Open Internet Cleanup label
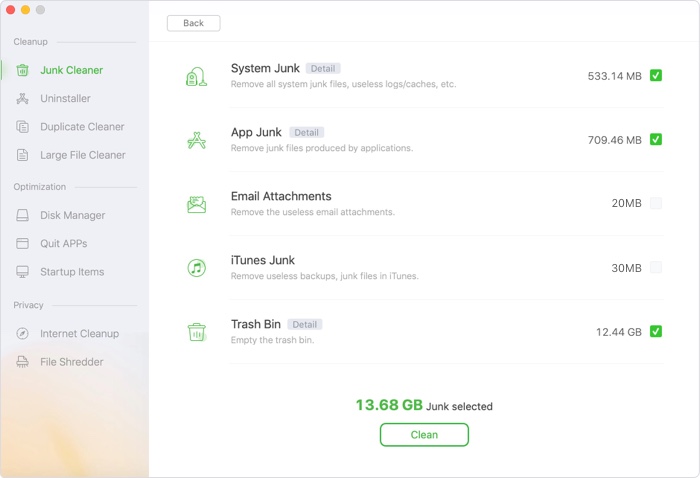The width and height of the screenshot is (700, 478). click(x=79, y=333)
